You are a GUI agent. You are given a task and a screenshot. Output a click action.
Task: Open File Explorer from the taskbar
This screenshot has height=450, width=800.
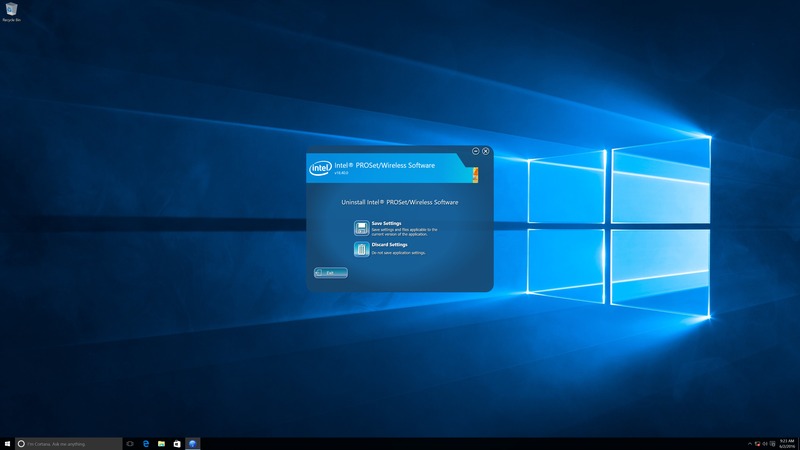tap(161, 443)
